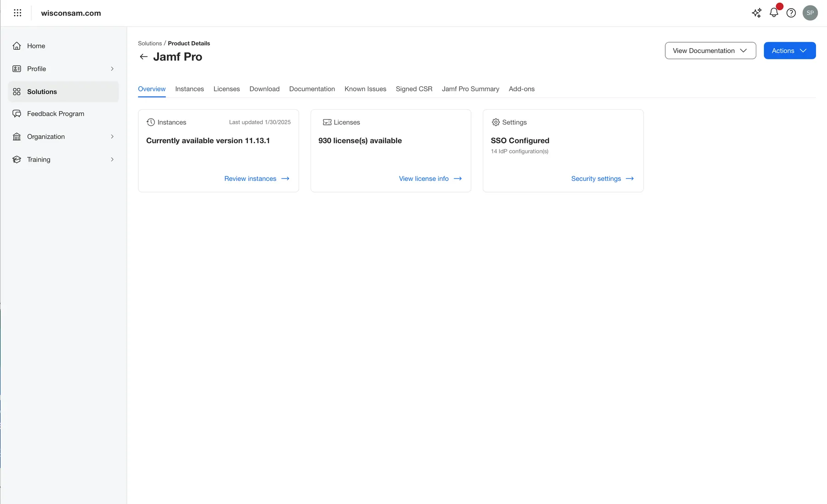Switch to the Licenses tab
This screenshot has height=504, width=827.
click(227, 89)
